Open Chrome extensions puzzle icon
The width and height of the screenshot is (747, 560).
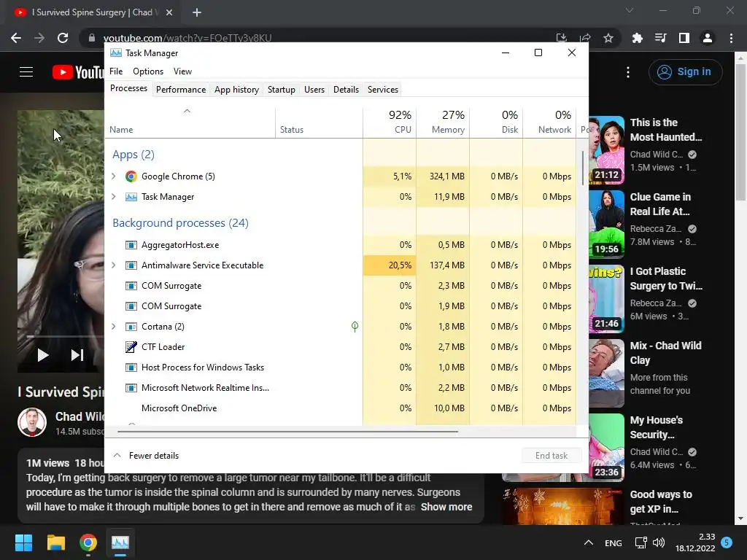[637, 38]
